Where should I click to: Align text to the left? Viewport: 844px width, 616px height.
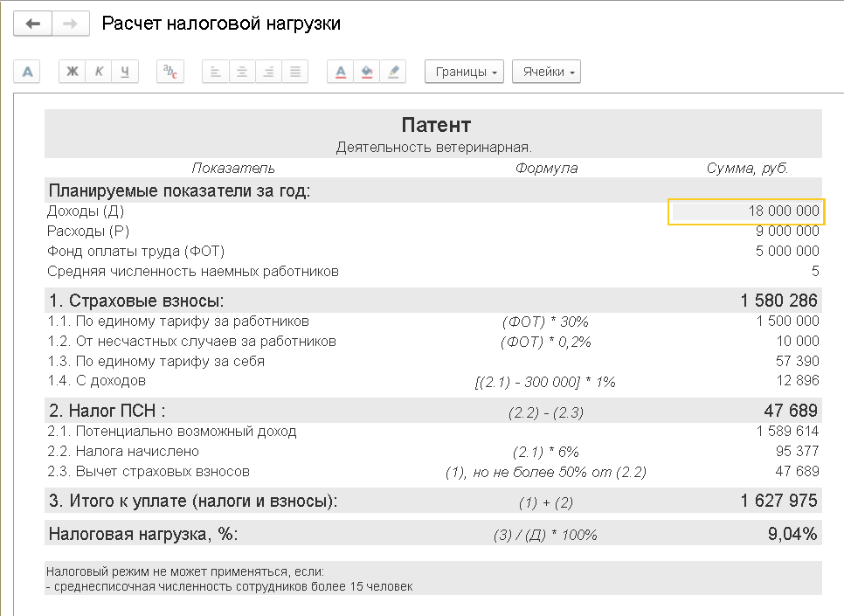(216, 72)
